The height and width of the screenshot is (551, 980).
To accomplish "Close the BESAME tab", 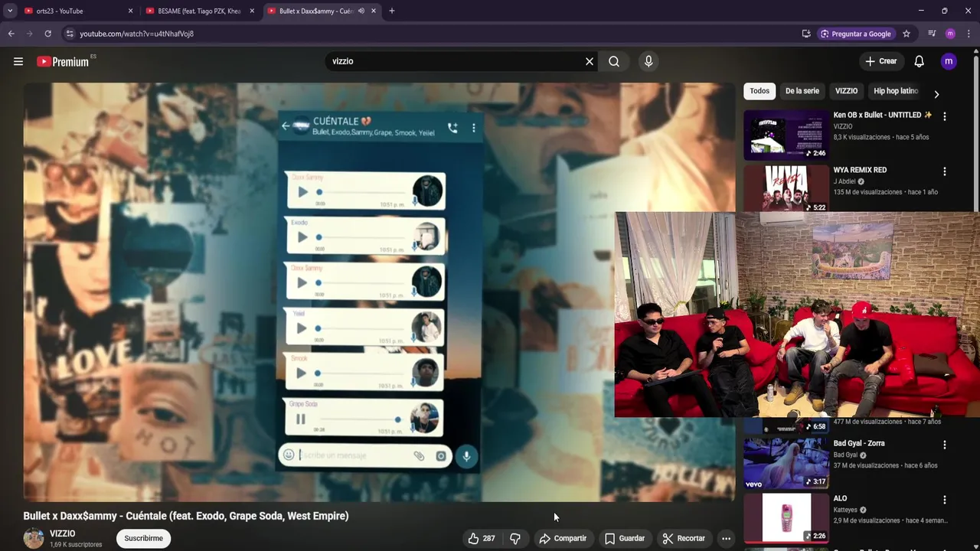I will click(252, 11).
